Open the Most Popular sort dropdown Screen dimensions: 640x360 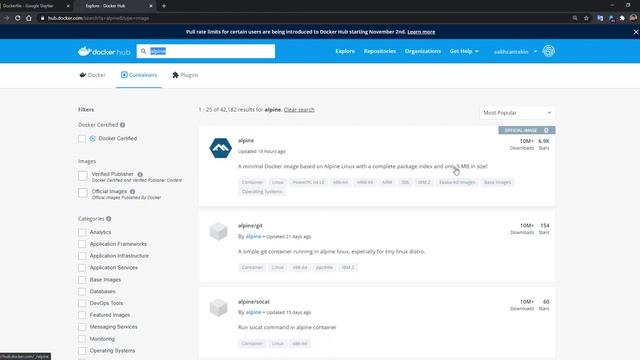tap(517, 113)
